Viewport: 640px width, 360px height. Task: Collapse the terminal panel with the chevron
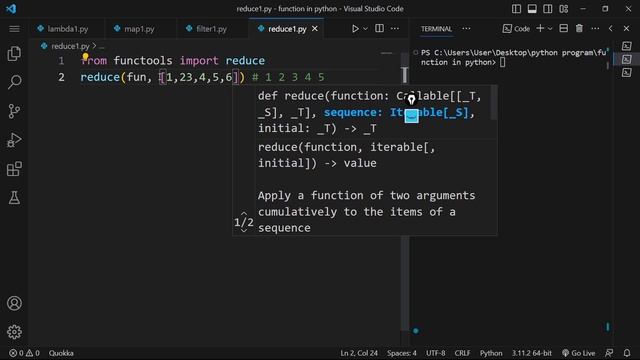tap(611, 29)
